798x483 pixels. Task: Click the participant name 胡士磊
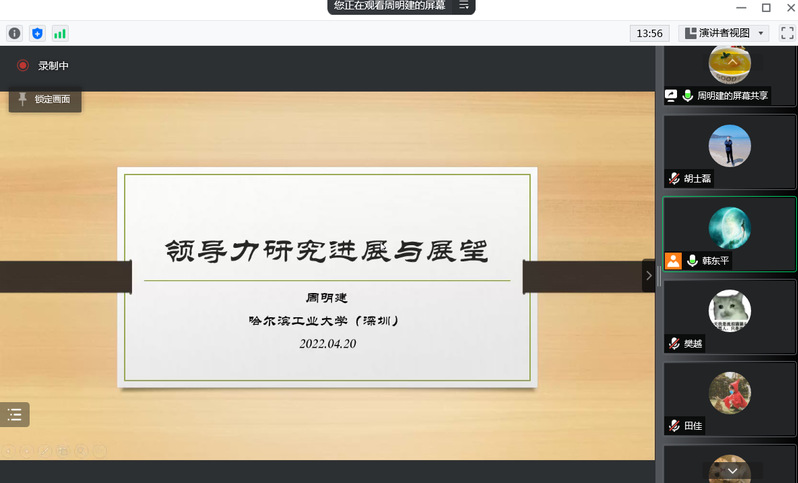coord(697,178)
